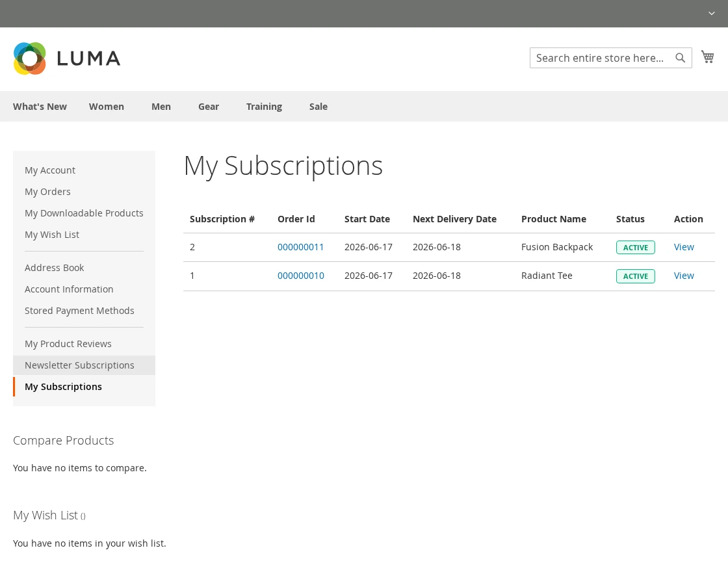Click the search magnifier icon
Screen dimensions: 728x572
(x=680, y=58)
